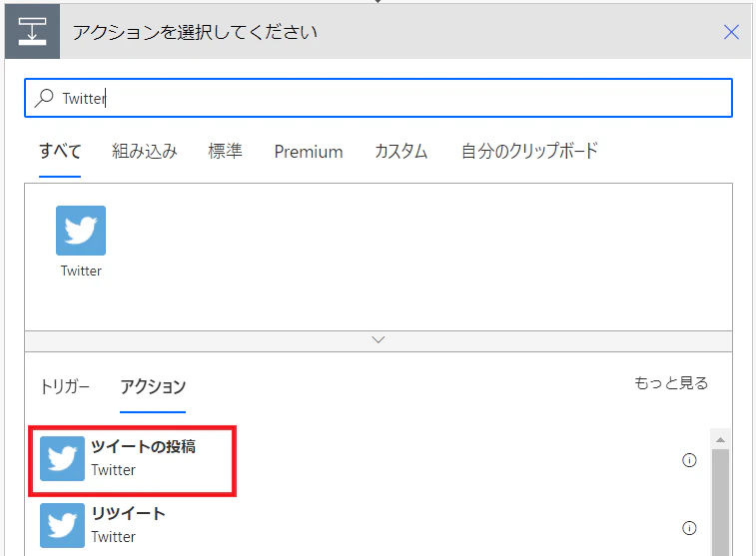Click Twitter icon beside ツイートの投稿
Viewport: 756px width, 556px height.
click(x=62, y=459)
